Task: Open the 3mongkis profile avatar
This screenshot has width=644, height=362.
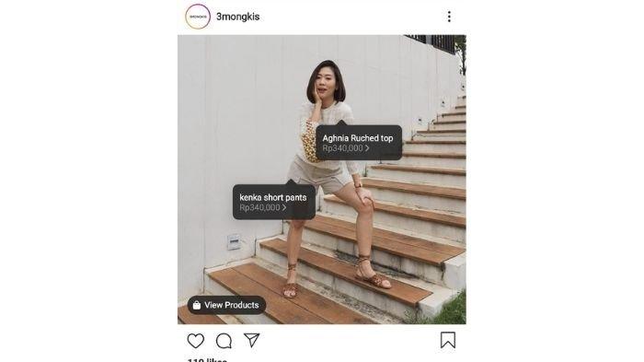Action: point(198,17)
